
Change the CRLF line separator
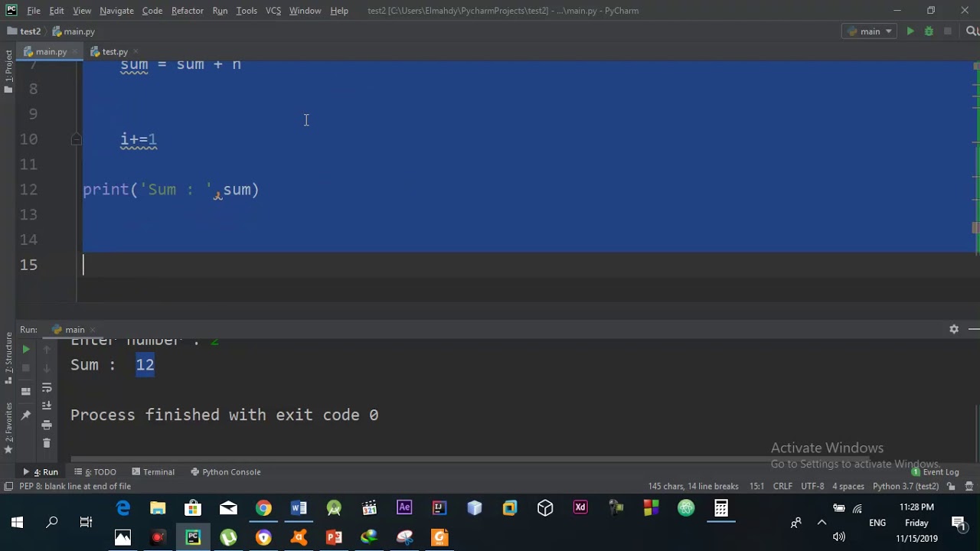[782, 487]
